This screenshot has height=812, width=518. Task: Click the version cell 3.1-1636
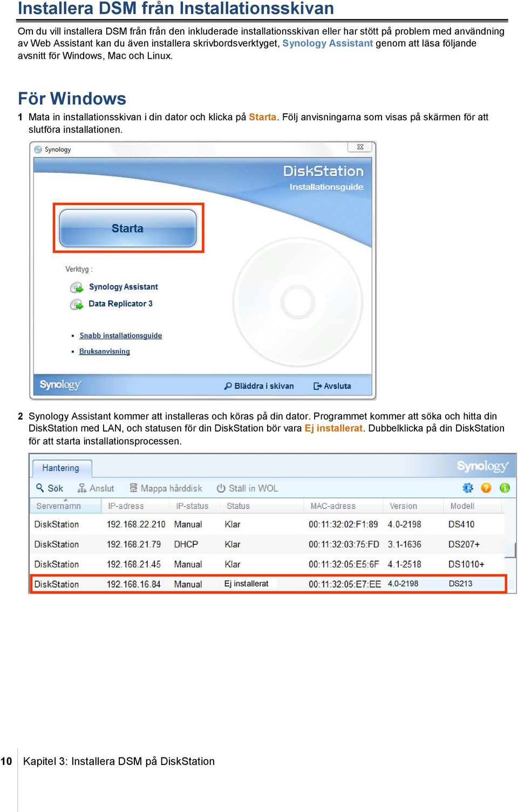[405, 544]
